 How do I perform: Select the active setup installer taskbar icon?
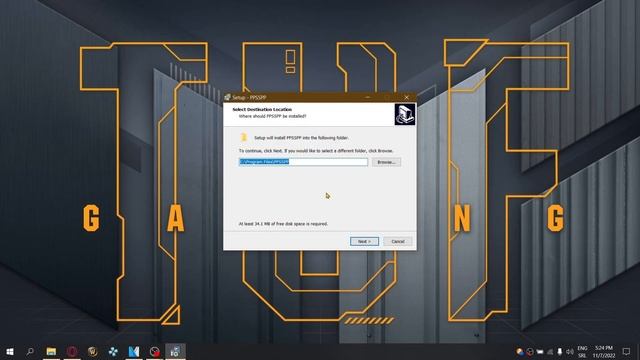[x=175, y=351]
